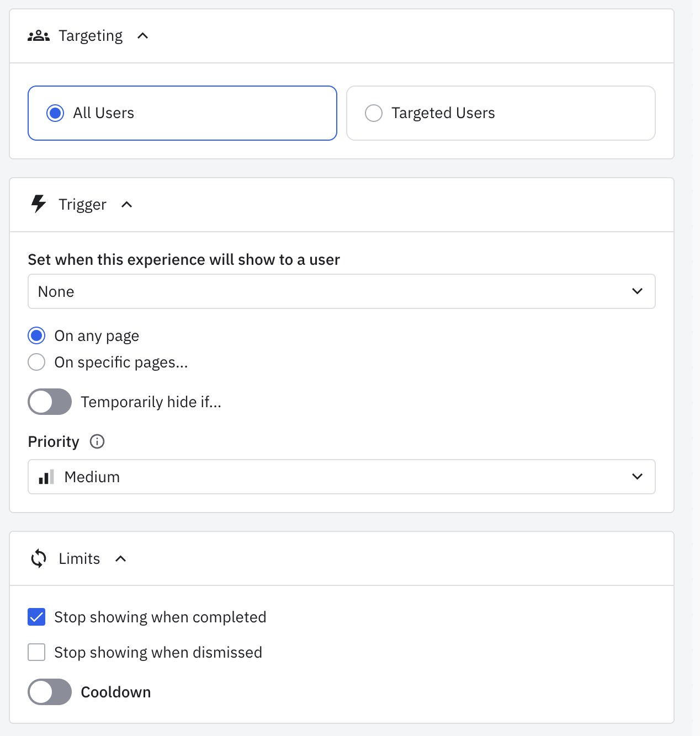The width and height of the screenshot is (700, 736).
Task: Collapse the Trigger section chevron
Action: pos(127,205)
